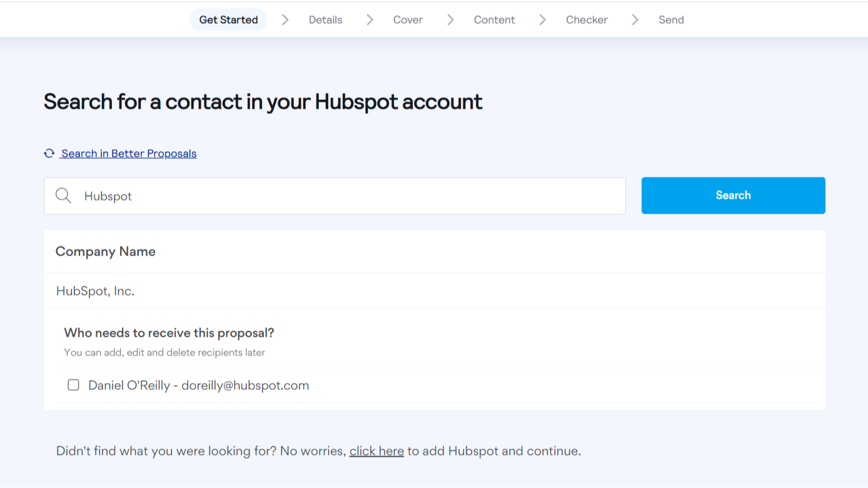
Task: Click chevron arrow between Get Started and Details
Action: pyautogui.click(x=285, y=20)
